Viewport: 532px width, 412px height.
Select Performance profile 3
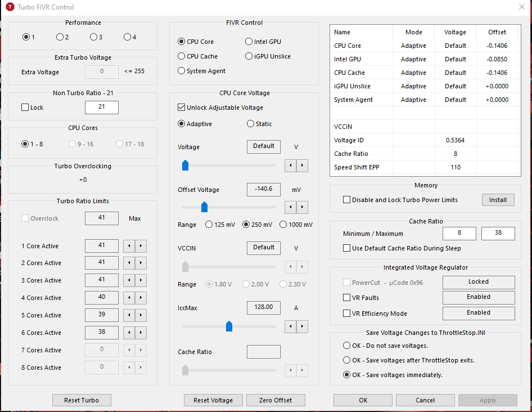pyautogui.click(x=96, y=37)
